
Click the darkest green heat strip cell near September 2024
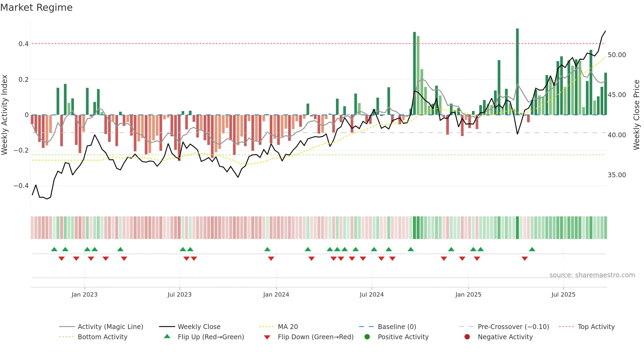[x=414, y=227]
